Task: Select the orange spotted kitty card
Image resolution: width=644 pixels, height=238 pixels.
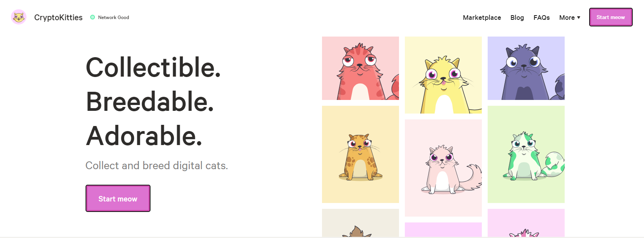Action: (360, 154)
